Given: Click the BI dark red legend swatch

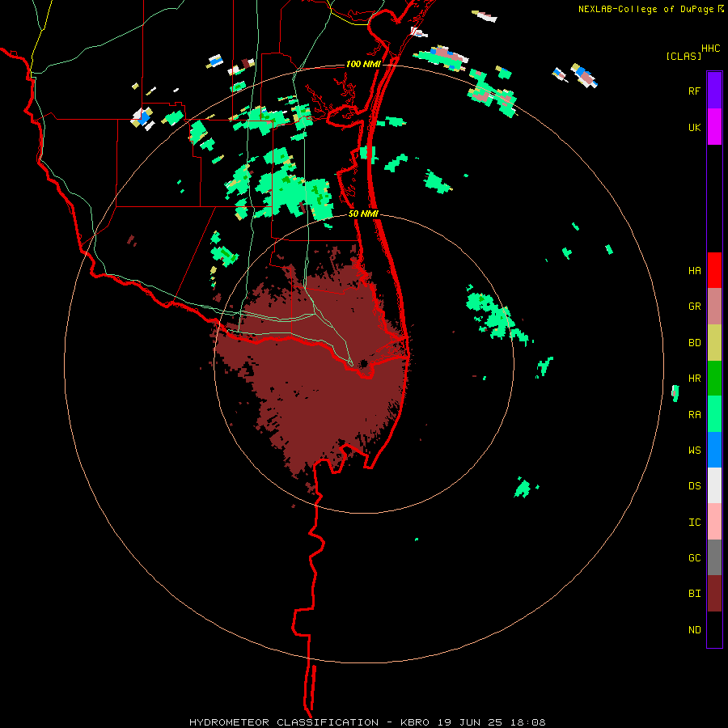Looking at the screenshot, I should point(714,594).
